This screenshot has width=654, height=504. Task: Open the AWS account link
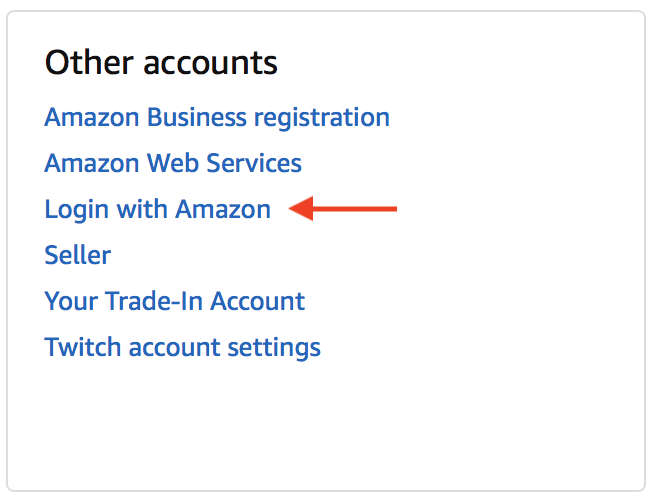pyautogui.click(x=173, y=164)
